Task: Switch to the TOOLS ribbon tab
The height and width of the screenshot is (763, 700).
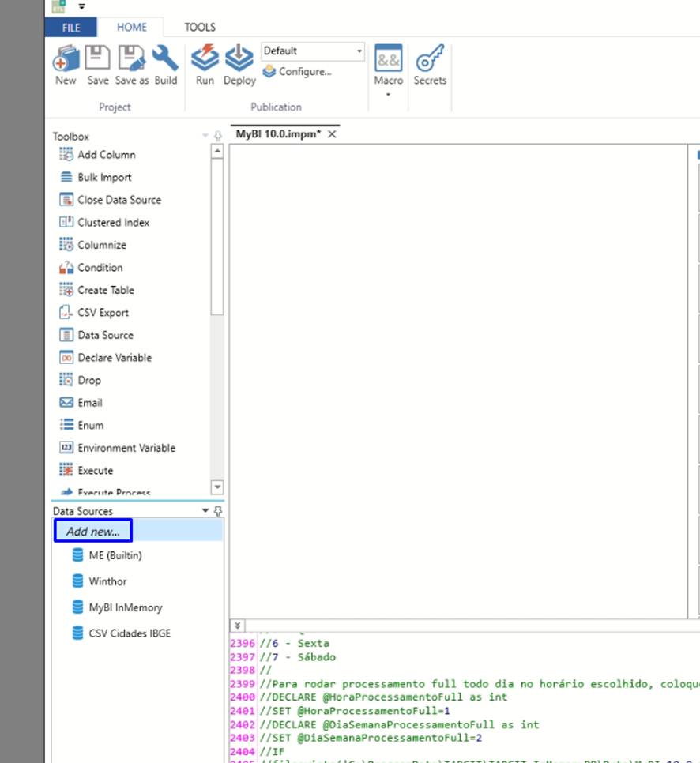Action: point(200,28)
